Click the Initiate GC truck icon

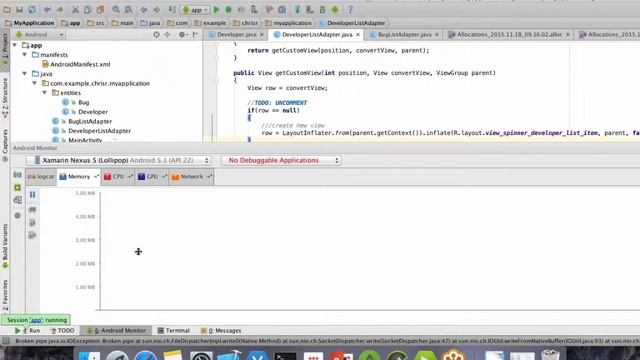(x=32, y=210)
